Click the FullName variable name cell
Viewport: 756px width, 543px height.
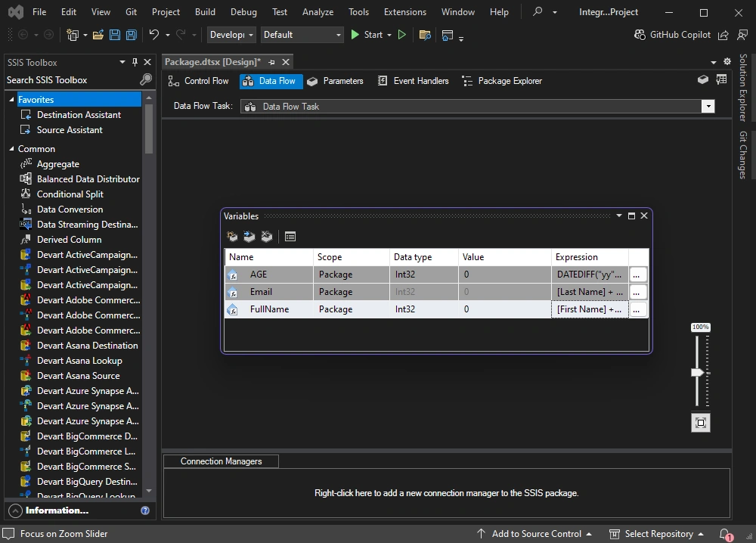click(269, 309)
